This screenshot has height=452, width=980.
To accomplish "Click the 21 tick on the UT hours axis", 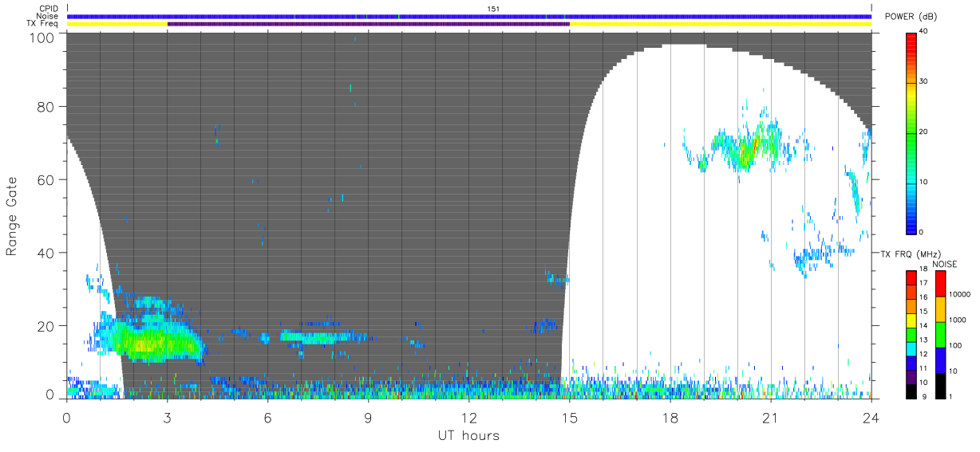I will click(x=770, y=417).
